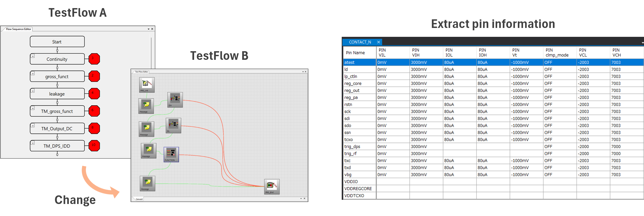Click the red stop bin 3 octagon
This screenshot has height=216, width=644.
point(94,59)
